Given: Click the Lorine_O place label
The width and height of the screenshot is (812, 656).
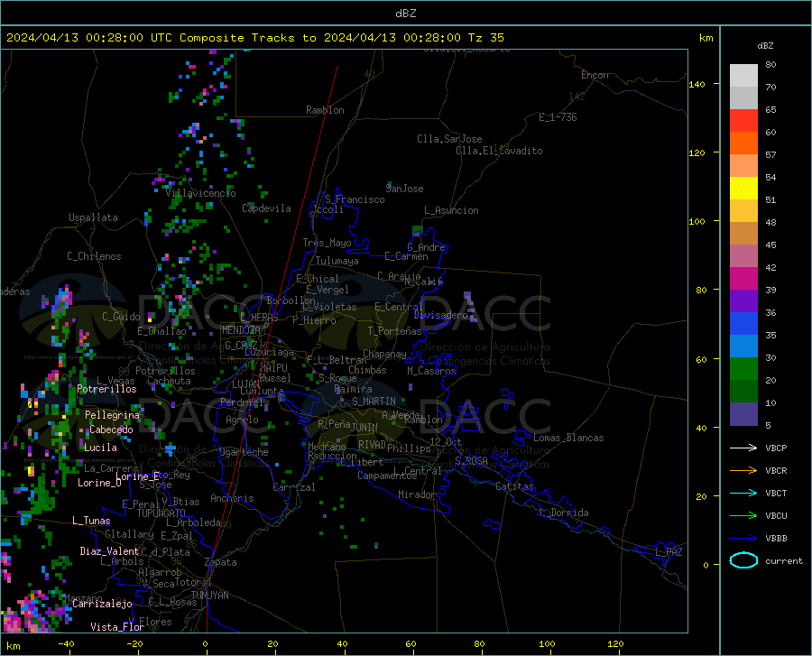Looking at the screenshot, I should [x=99, y=483].
